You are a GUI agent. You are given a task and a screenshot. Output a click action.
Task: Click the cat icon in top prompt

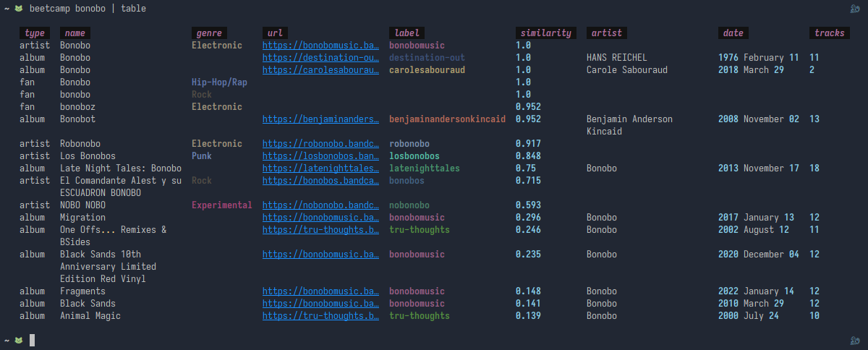click(x=19, y=9)
